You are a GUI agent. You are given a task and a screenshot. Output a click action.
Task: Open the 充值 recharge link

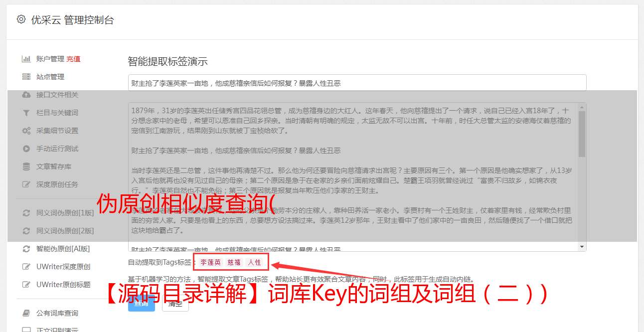(x=73, y=59)
